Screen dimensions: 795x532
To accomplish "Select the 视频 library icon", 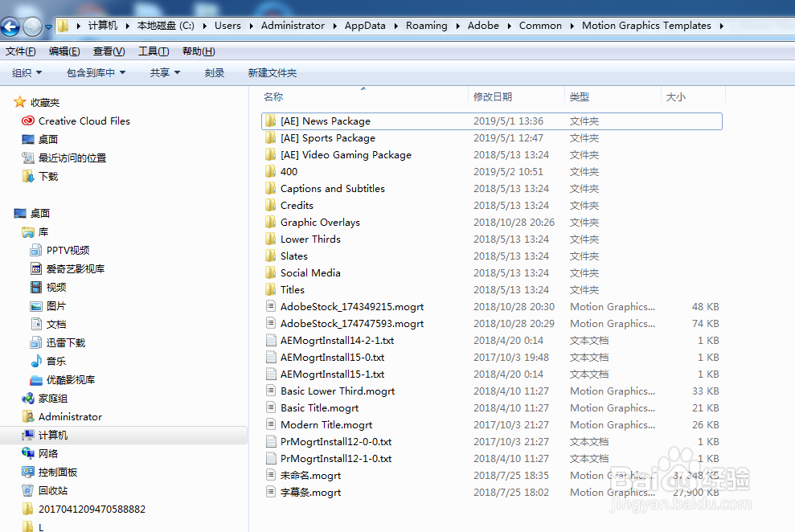I will point(36,287).
